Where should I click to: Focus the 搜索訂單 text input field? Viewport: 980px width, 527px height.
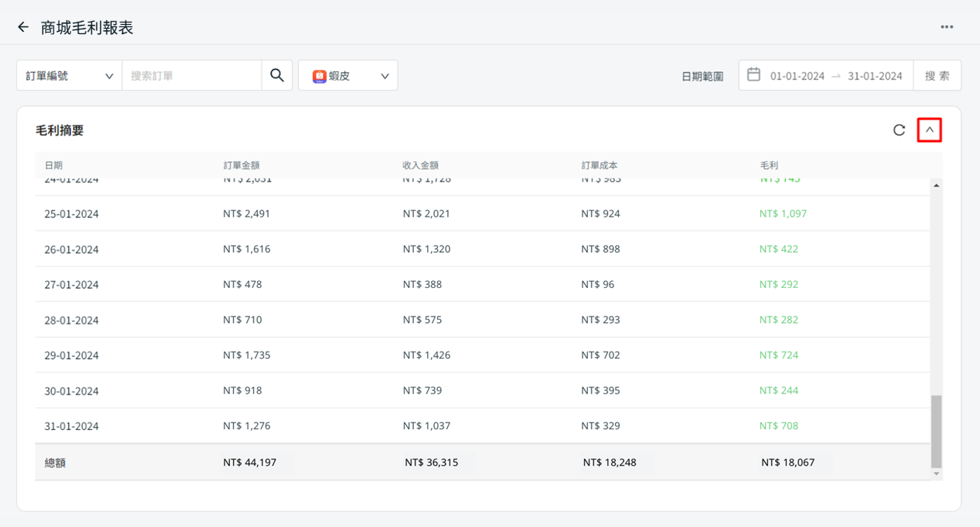point(192,75)
